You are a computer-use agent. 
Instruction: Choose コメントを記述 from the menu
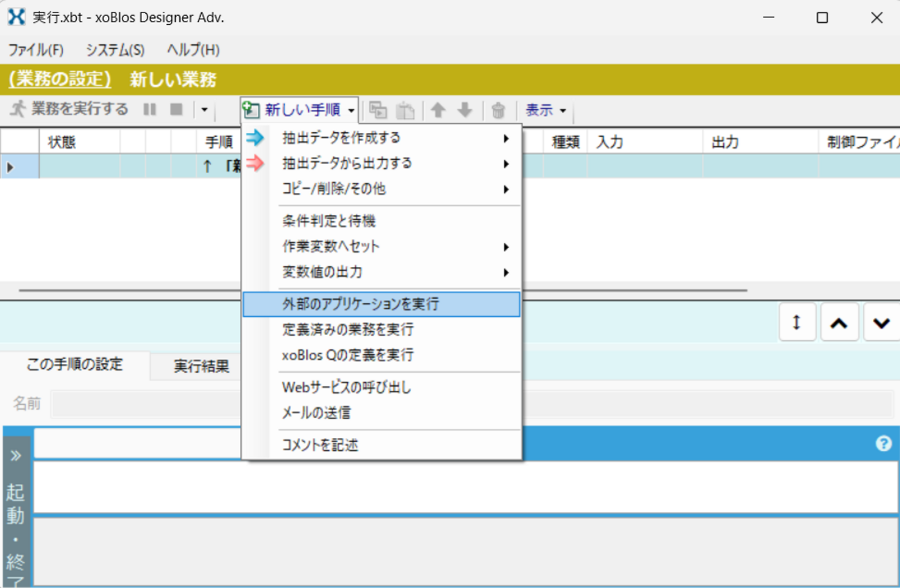pos(381,445)
